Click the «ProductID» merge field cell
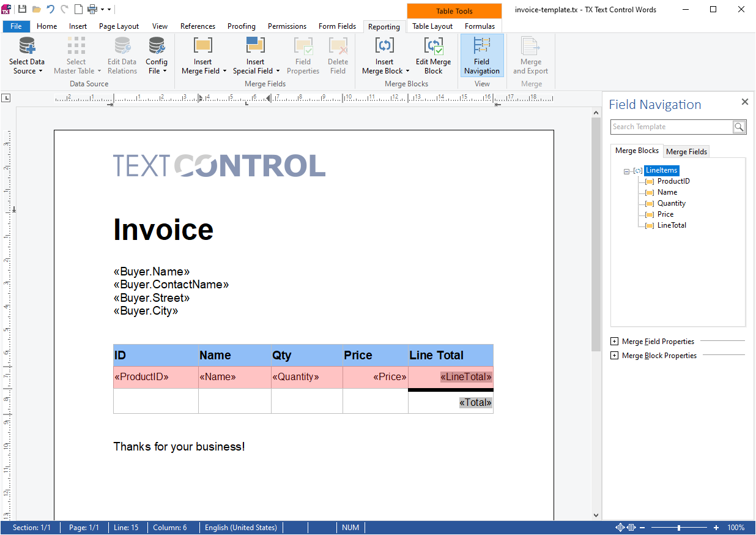The width and height of the screenshot is (756, 535). (141, 377)
